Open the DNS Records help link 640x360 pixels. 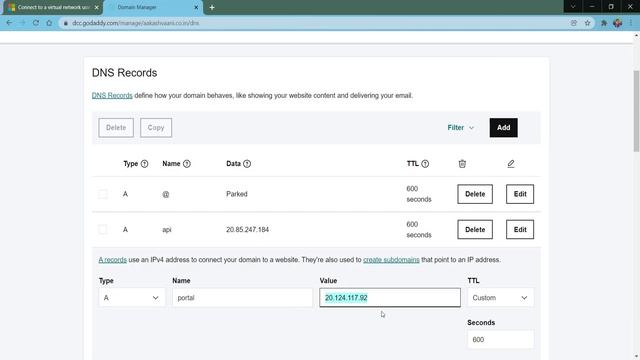112,96
